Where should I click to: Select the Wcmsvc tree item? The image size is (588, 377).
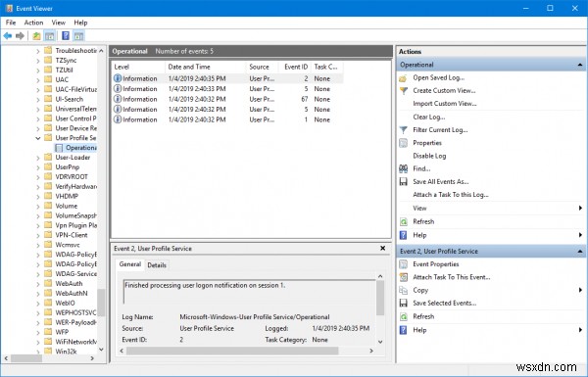tap(68, 245)
